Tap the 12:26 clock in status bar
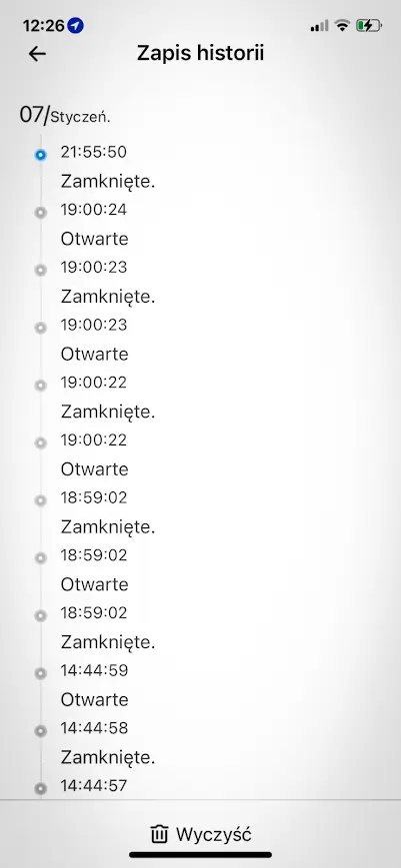Viewport: 401px width, 868px height. 43,25
